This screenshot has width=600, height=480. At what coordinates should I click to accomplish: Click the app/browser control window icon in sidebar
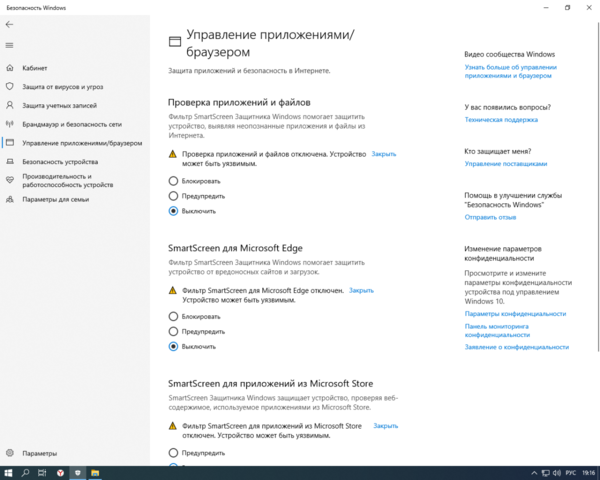click(x=10, y=143)
